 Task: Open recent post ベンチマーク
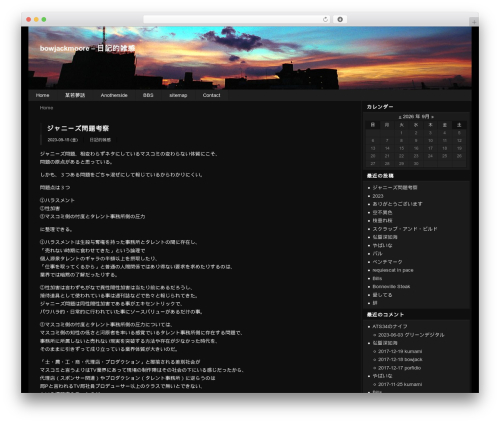(387, 262)
